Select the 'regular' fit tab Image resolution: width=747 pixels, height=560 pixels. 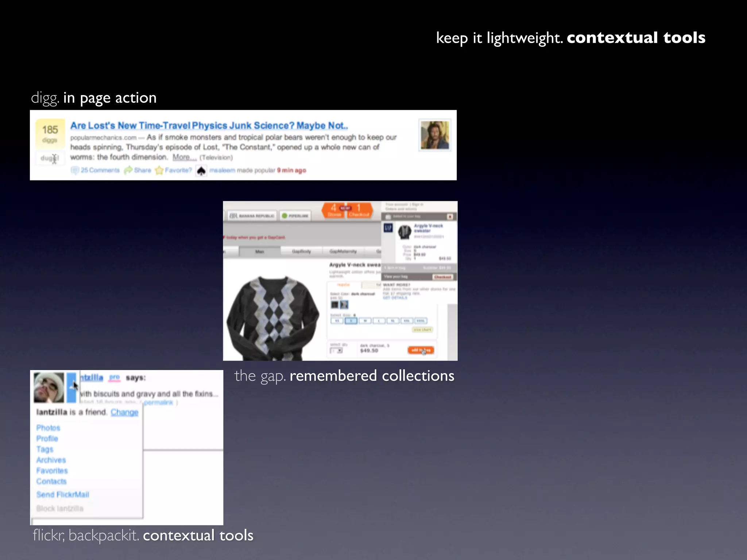(343, 285)
